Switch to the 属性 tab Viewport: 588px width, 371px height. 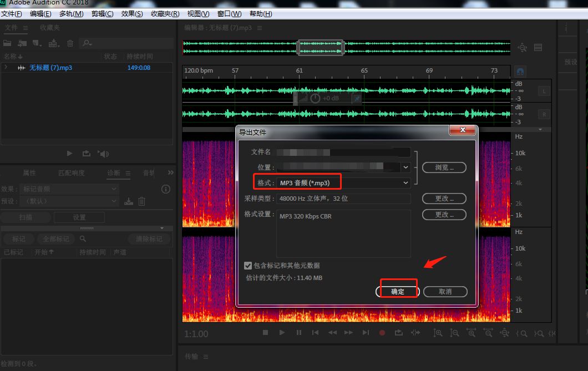[x=29, y=173]
